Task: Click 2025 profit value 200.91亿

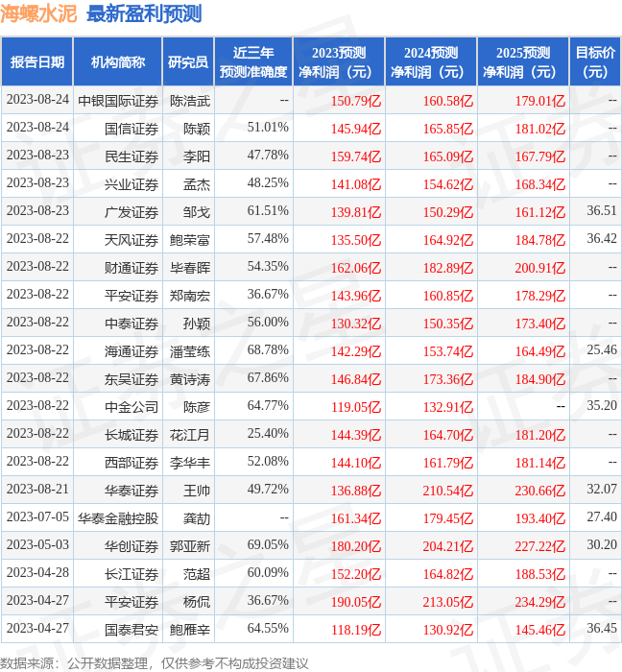Action: pos(540,268)
